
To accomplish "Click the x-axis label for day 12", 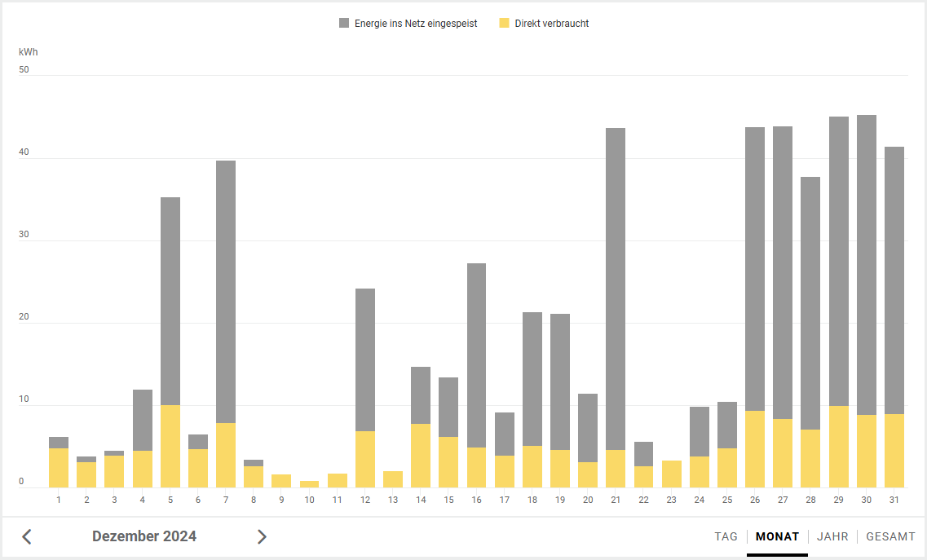I will coord(365,500).
